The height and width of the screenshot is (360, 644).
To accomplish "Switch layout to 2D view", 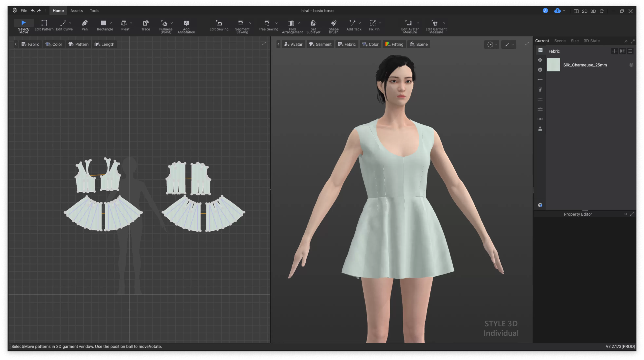I will pyautogui.click(x=585, y=11).
